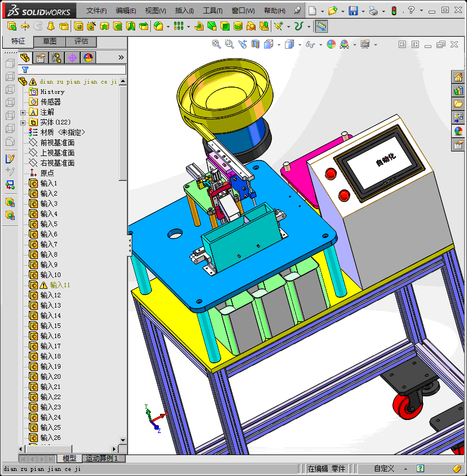Switch to the 草图 tab

(50, 41)
